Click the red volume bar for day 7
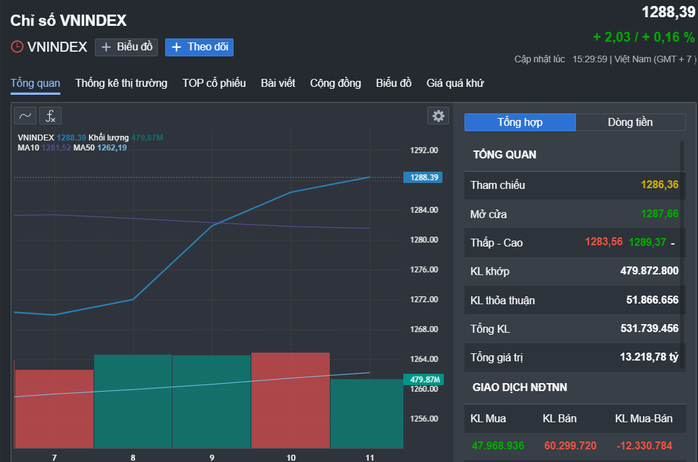 tap(54, 409)
